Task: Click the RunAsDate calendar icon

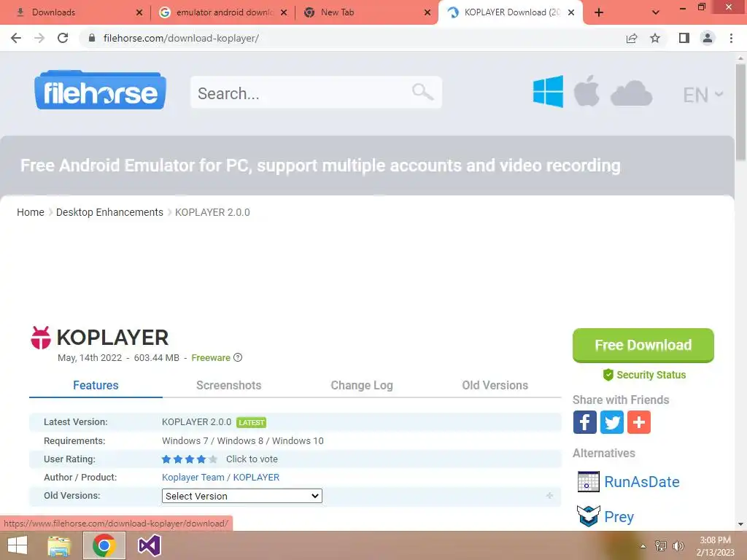Action: 589,481
